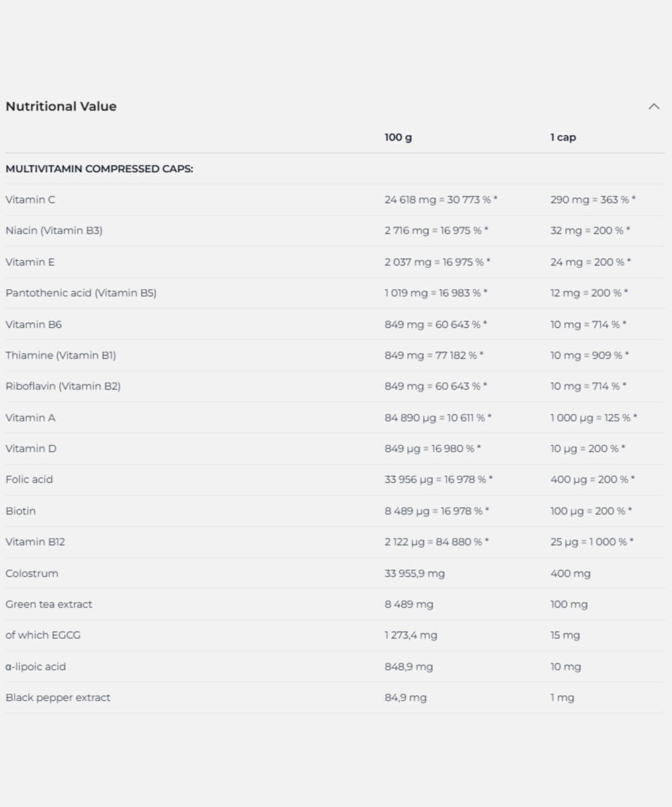Click the Niacin (Vitamin B3) label

(x=54, y=231)
